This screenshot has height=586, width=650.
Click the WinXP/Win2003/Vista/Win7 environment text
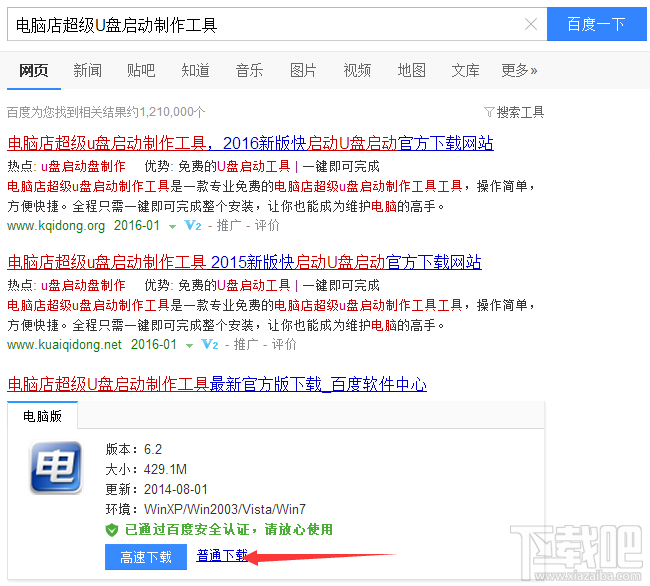coord(225,509)
